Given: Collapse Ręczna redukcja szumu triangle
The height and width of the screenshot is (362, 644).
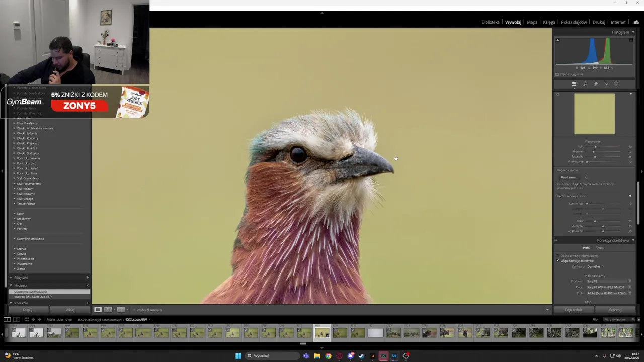Looking at the screenshot, I should 630,196.
